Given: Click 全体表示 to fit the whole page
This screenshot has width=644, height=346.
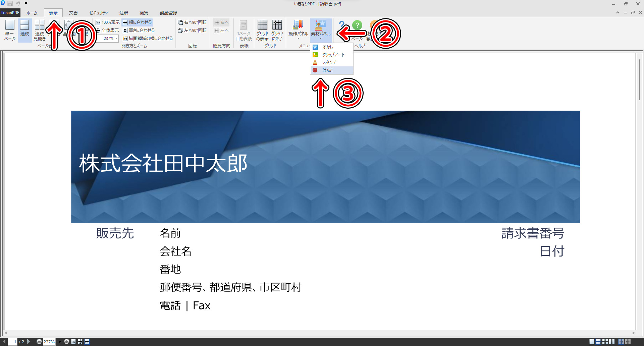Looking at the screenshot, I should point(108,31).
